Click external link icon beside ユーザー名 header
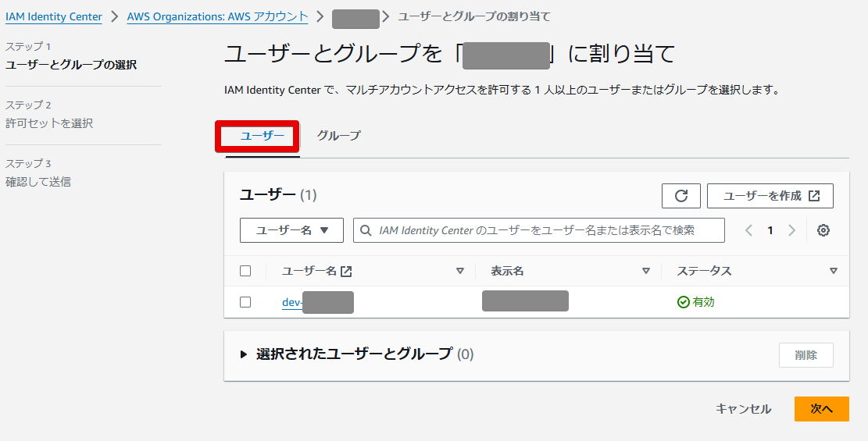 click(x=346, y=271)
